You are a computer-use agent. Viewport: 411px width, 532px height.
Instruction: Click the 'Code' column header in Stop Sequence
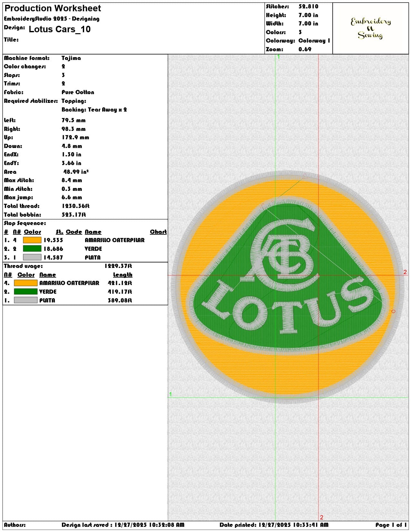click(x=74, y=232)
